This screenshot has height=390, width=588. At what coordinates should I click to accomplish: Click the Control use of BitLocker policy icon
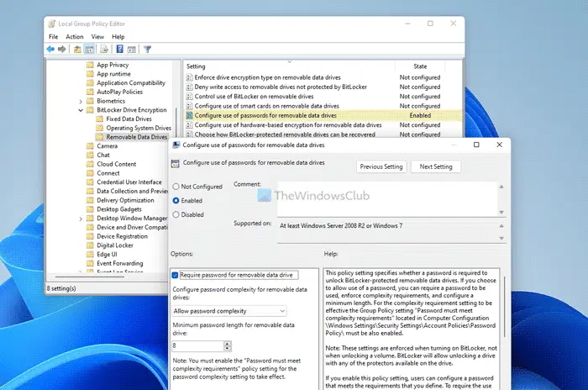tap(189, 97)
